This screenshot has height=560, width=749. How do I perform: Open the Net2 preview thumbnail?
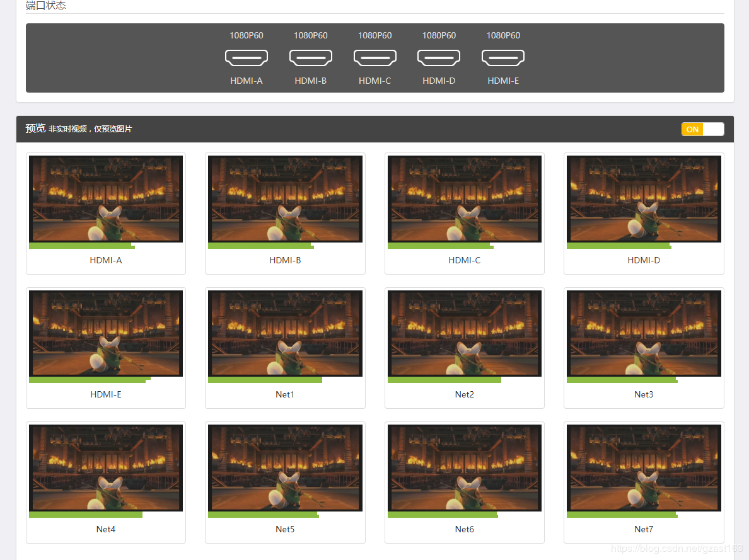tap(464, 333)
